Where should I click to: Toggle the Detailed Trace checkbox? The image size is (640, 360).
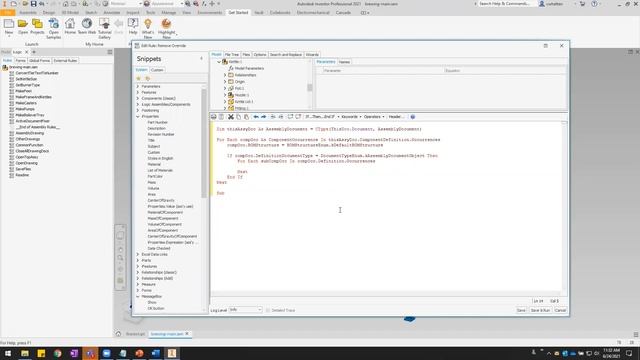pos(268,310)
